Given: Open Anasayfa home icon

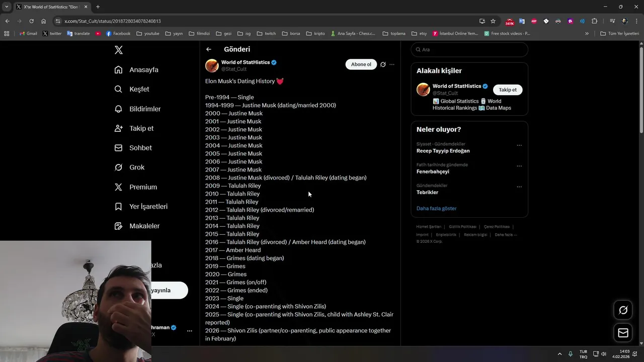Looking at the screenshot, I should pyautogui.click(x=118, y=69).
